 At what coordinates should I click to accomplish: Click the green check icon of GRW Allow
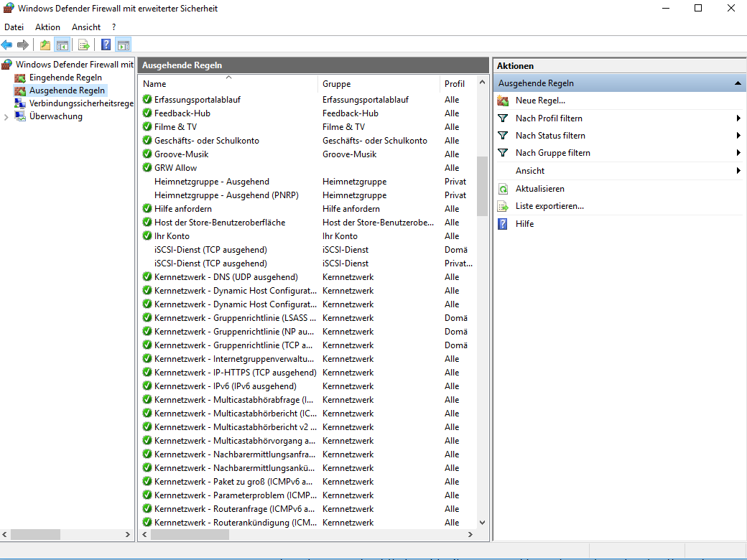(x=147, y=167)
